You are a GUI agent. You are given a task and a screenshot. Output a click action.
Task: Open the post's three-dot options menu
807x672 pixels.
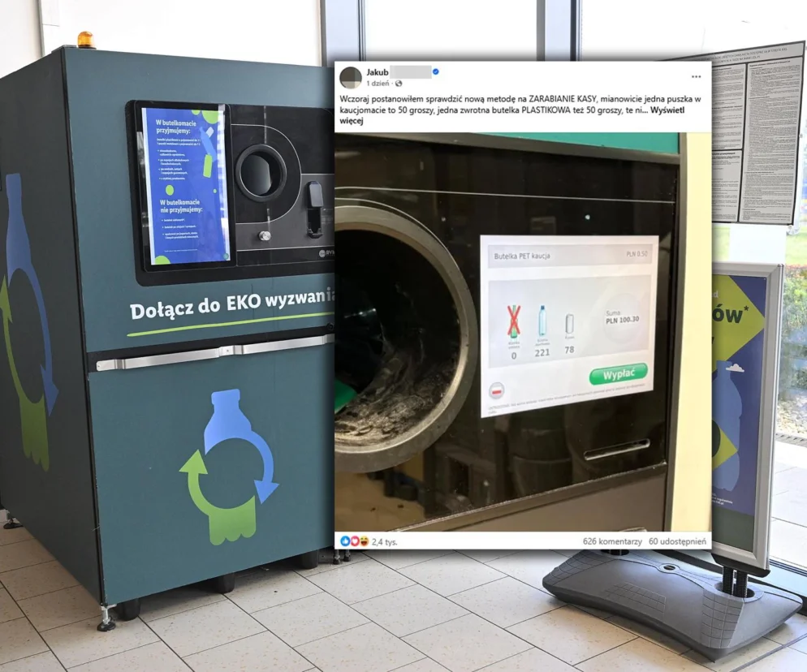click(696, 76)
